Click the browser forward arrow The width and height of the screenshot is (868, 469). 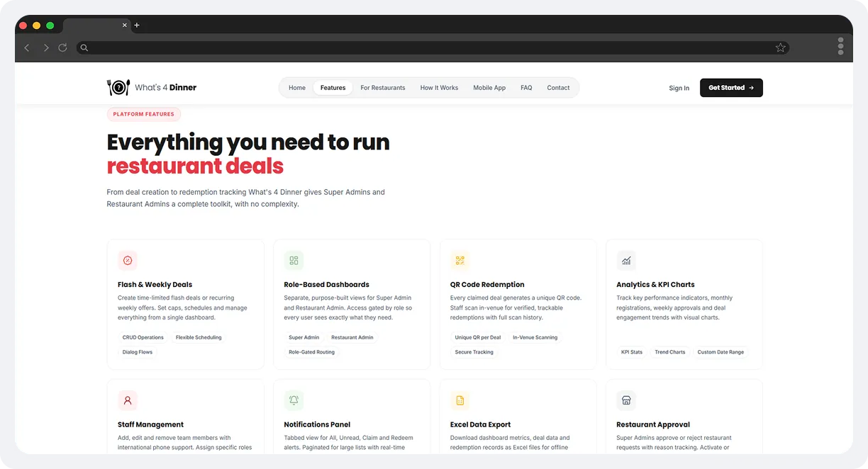point(46,47)
